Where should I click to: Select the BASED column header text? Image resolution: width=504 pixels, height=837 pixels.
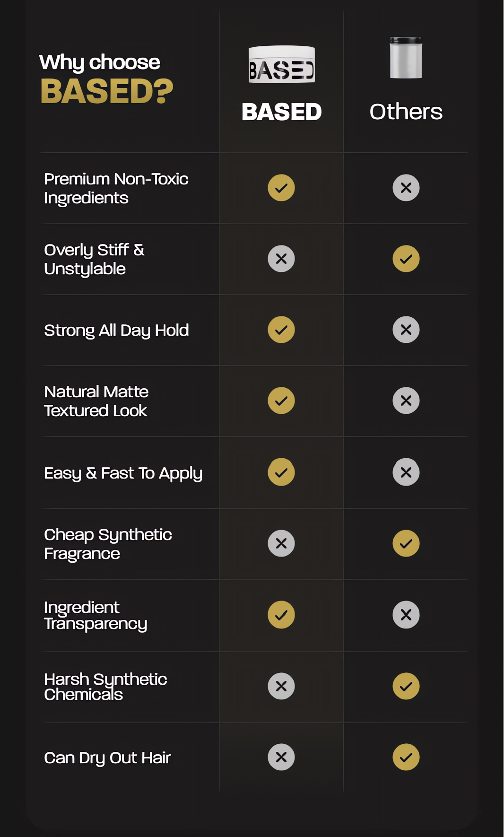pyautogui.click(x=282, y=112)
